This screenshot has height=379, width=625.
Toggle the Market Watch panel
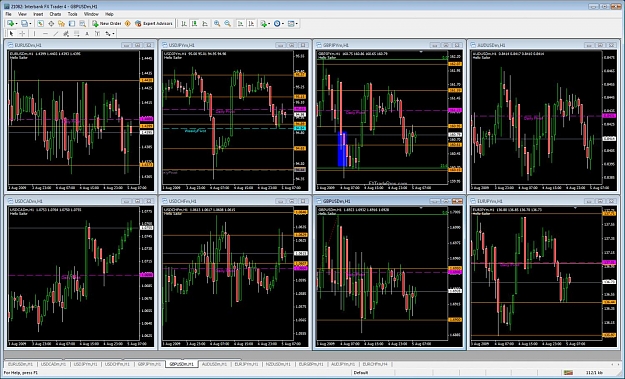coord(40,24)
